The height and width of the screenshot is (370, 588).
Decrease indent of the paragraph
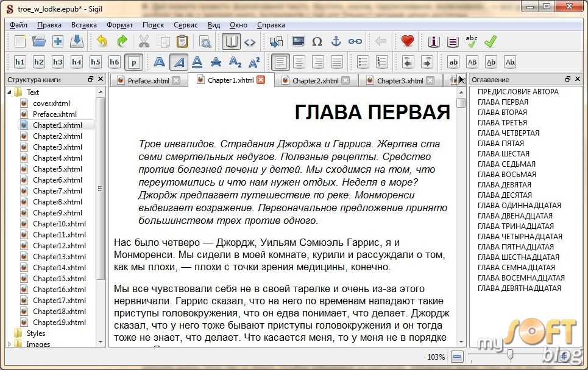pyautogui.click(x=408, y=62)
